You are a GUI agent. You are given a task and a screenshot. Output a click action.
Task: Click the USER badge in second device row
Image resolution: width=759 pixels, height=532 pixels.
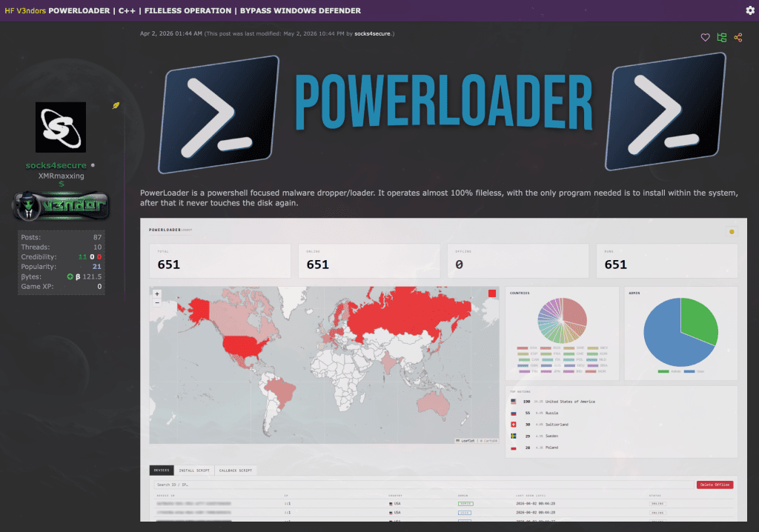[x=464, y=512]
